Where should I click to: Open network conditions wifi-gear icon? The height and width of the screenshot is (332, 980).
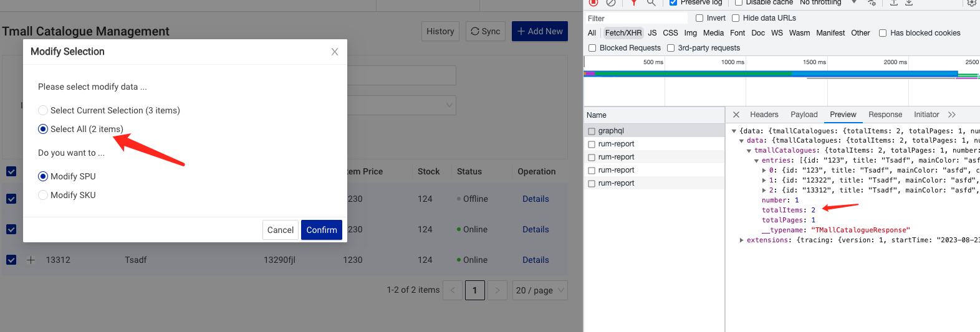click(872, 2)
